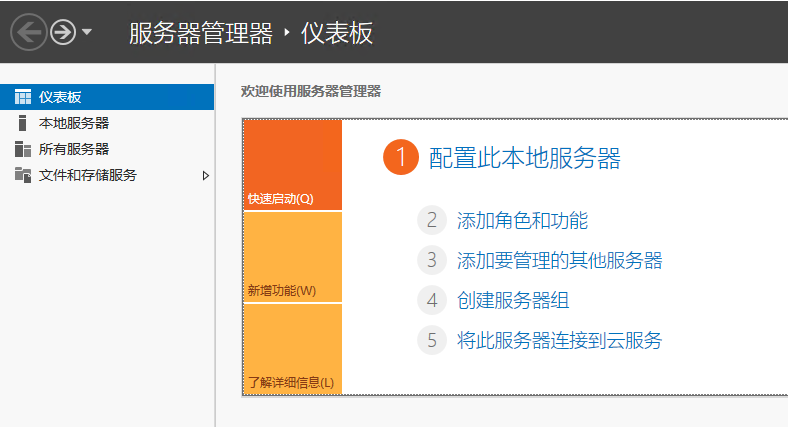Open the 了解详细信息(L) tile

point(292,349)
